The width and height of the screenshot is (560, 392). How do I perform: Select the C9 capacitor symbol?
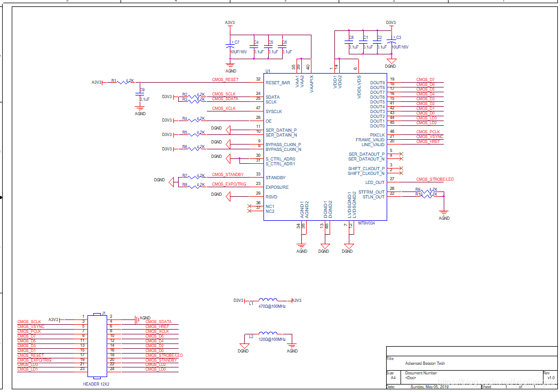tap(140, 94)
